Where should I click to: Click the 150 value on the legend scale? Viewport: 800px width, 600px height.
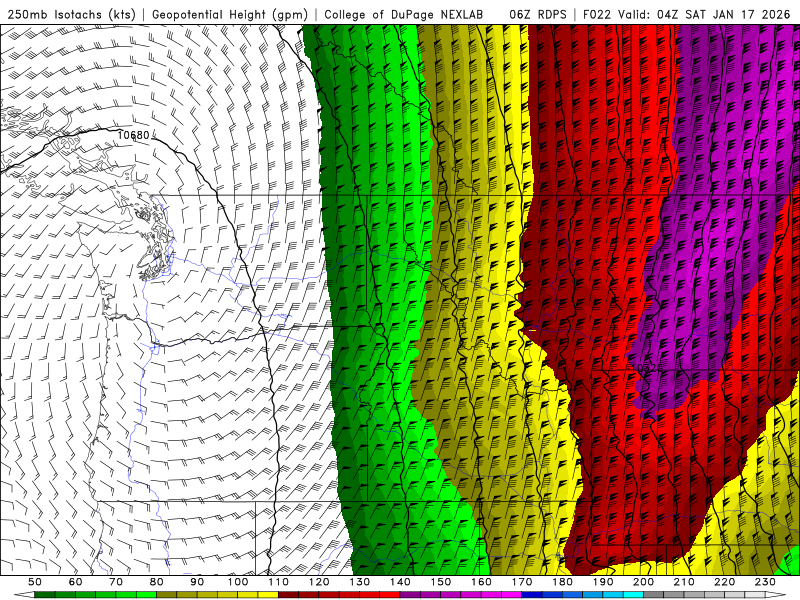pyautogui.click(x=441, y=582)
